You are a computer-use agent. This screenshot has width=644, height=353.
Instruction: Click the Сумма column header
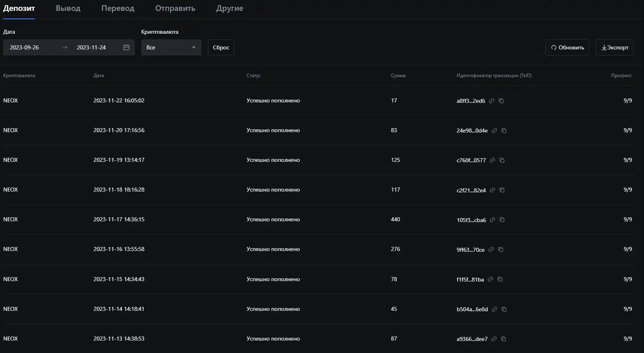[x=398, y=75]
